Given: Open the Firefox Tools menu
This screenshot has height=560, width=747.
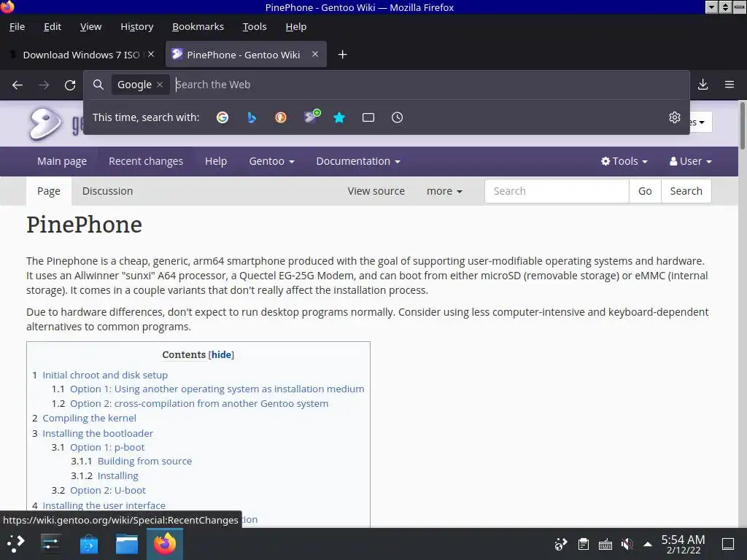Looking at the screenshot, I should tap(255, 27).
